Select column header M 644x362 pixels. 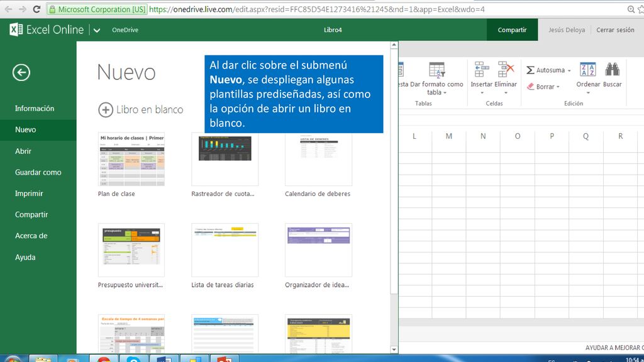point(449,136)
